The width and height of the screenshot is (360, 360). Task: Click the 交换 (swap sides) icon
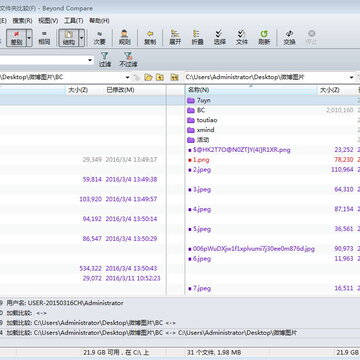[289, 37]
